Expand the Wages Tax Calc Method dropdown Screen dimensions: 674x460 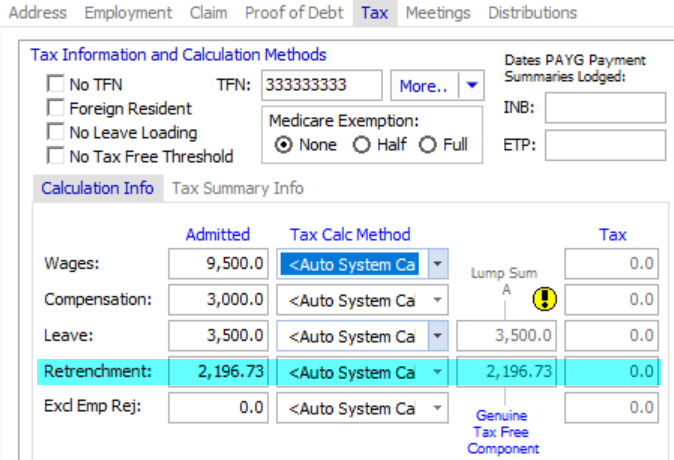(436, 265)
